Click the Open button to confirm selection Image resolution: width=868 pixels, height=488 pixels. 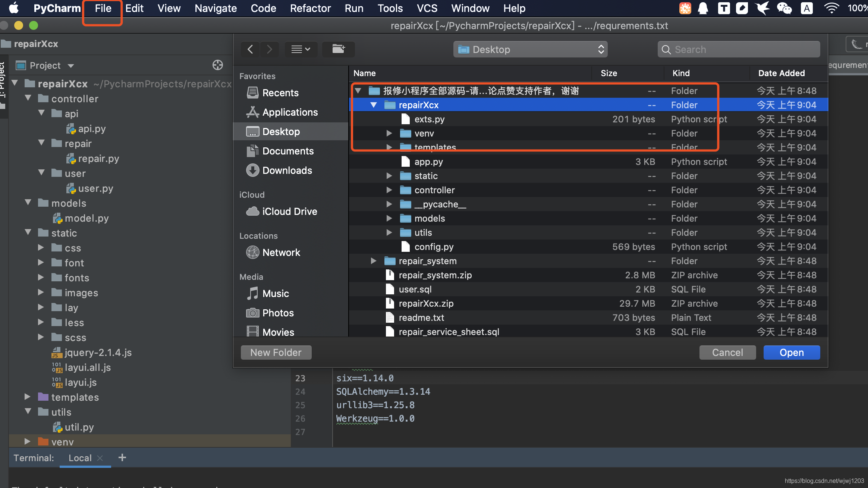click(x=791, y=352)
